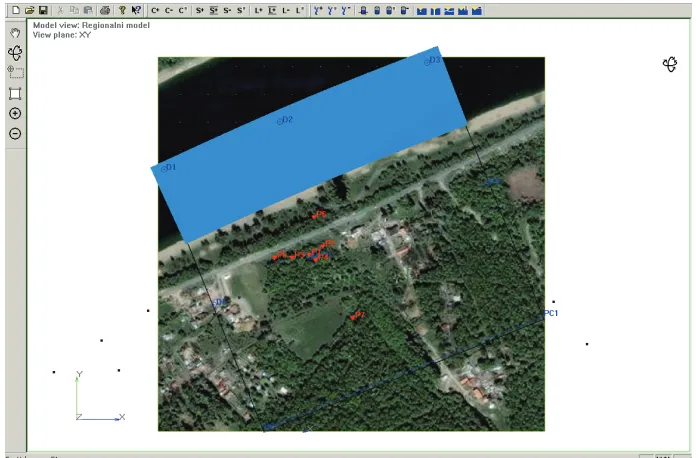This screenshot has height=458, width=700.
Task: Select the L- remove tool
Action: point(286,10)
